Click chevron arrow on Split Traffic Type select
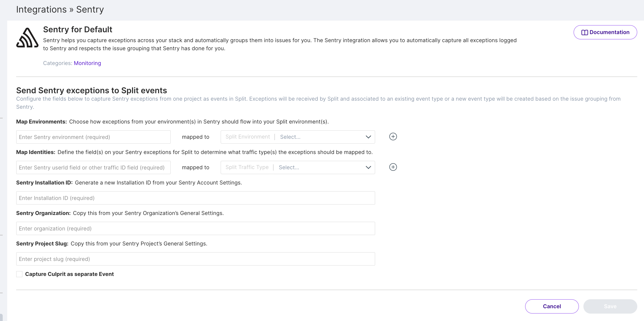This screenshot has width=644, height=321. click(368, 167)
